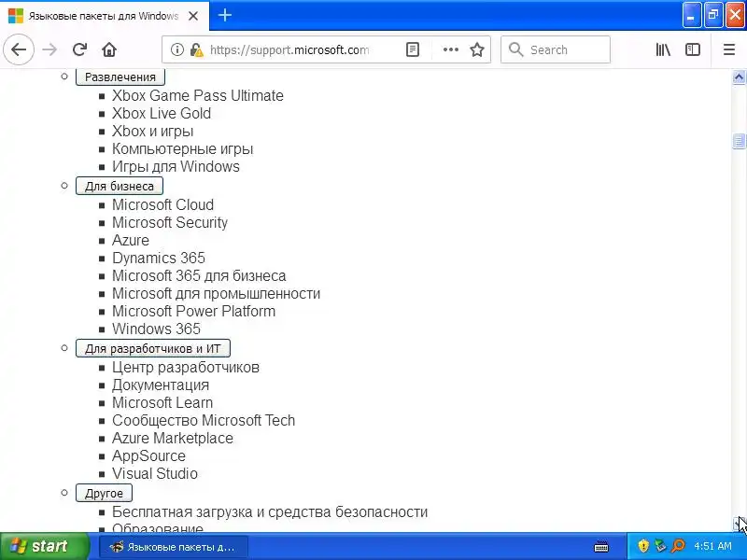Show sidebars toolbar icon
This screenshot has width=747, height=560.
click(692, 49)
